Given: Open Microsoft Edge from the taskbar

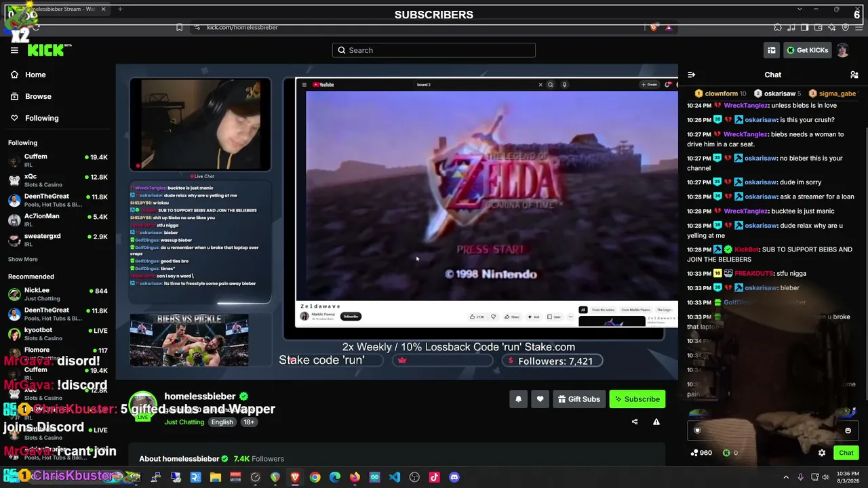Looking at the screenshot, I should (x=335, y=477).
